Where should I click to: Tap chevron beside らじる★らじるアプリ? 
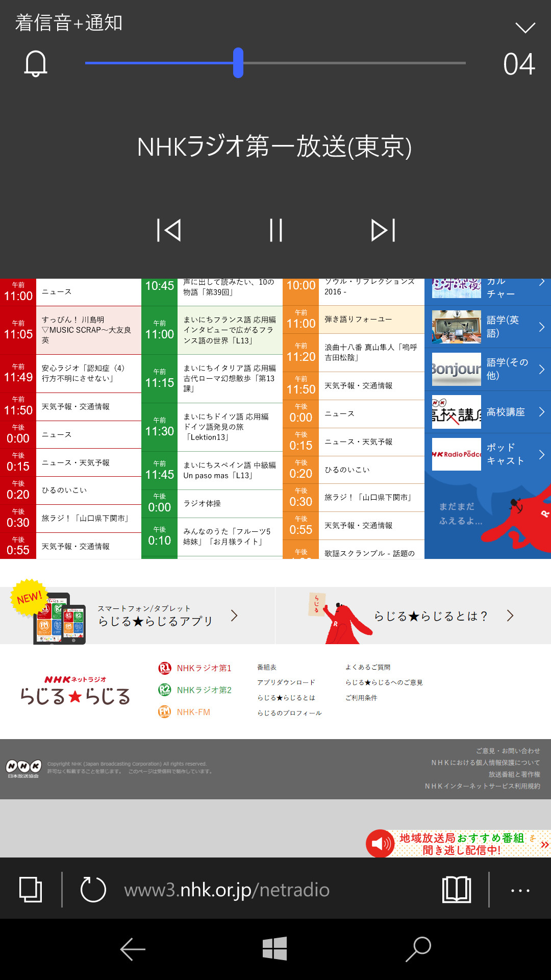click(x=234, y=616)
